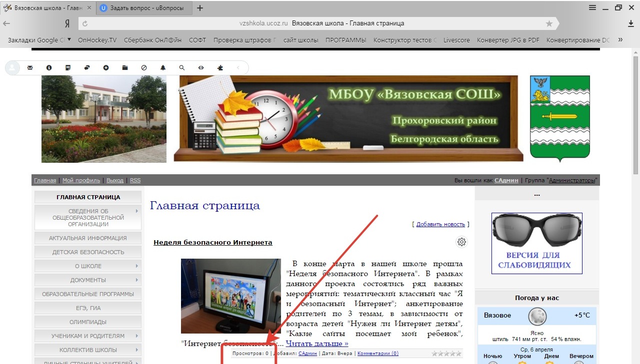Bookmark the page with the star icon
640x364 pixels.
point(549,23)
